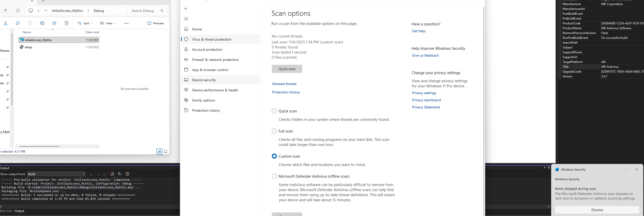Switch to the Error List tab
This screenshot has height=216, width=644.
pos(6,211)
